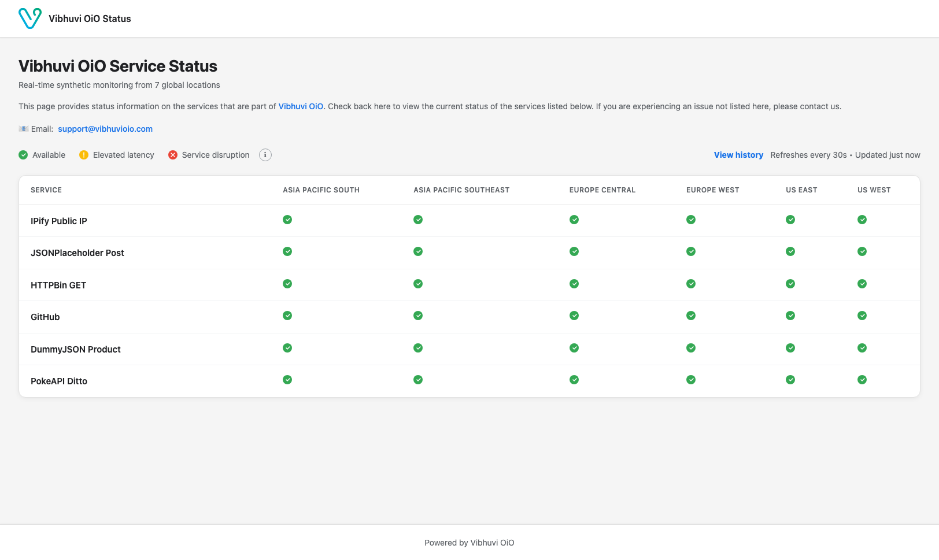The width and height of the screenshot is (939, 560).
Task: Click the US WEST column header
Action: coord(874,190)
